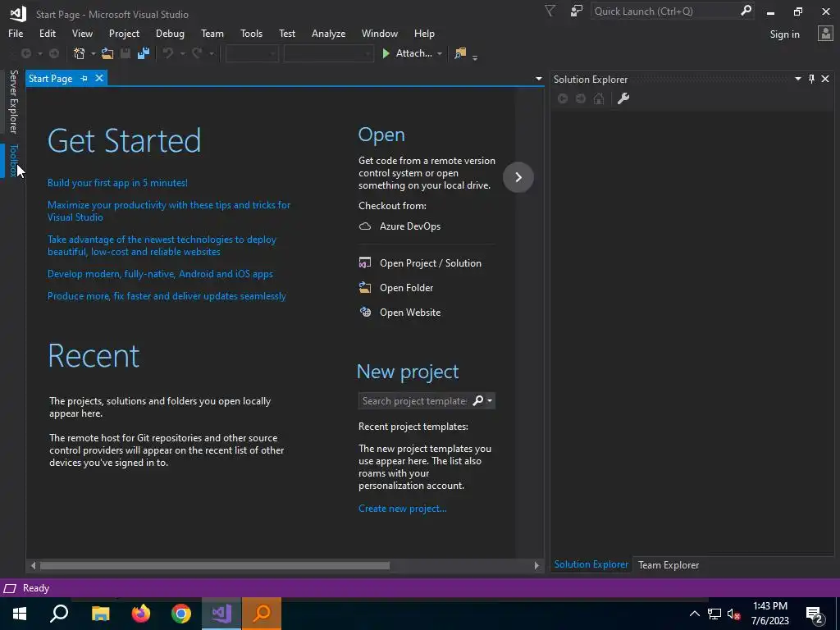Image resolution: width=840 pixels, height=630 pixels.
Task: Open the Help menu
Action: [x=424, y=33]
